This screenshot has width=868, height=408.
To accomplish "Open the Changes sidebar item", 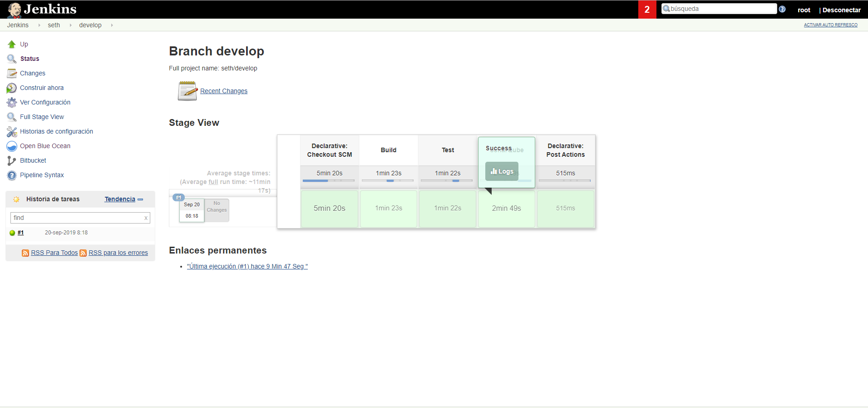I will tap(33, 73).
